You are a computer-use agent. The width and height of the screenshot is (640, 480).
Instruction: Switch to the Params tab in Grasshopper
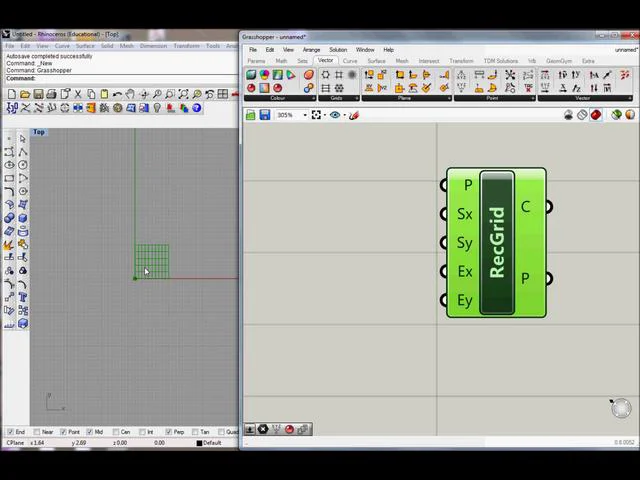pos(256,61)
